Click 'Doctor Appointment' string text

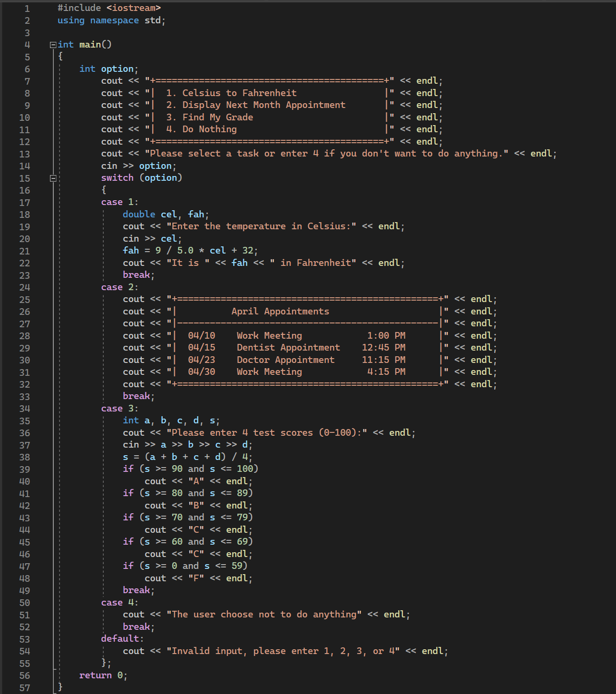pos(285,360)
